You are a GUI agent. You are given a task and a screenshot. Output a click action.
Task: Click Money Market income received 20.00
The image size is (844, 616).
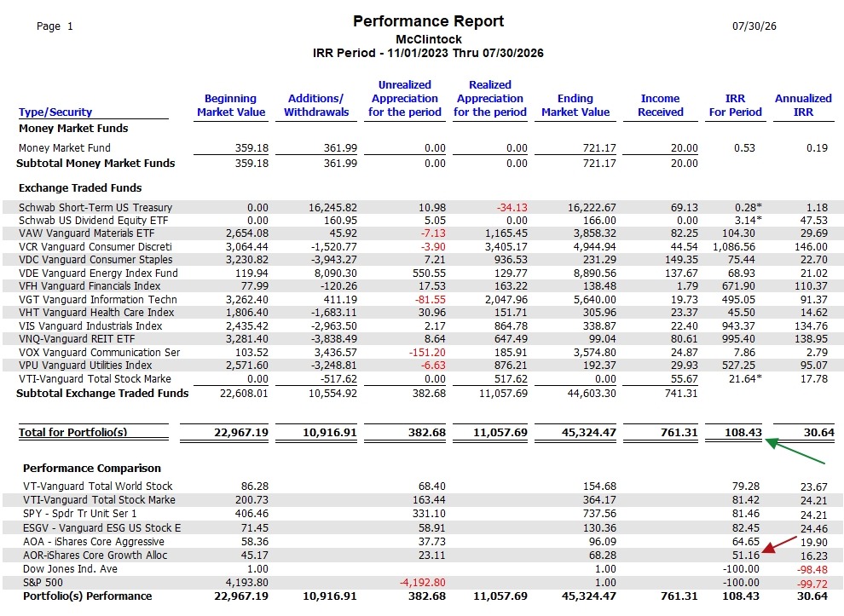[x=684, y=147]
